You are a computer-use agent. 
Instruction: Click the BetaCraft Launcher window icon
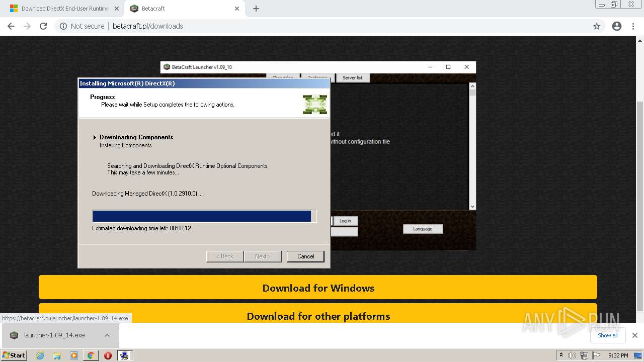(x=167, y=67)
